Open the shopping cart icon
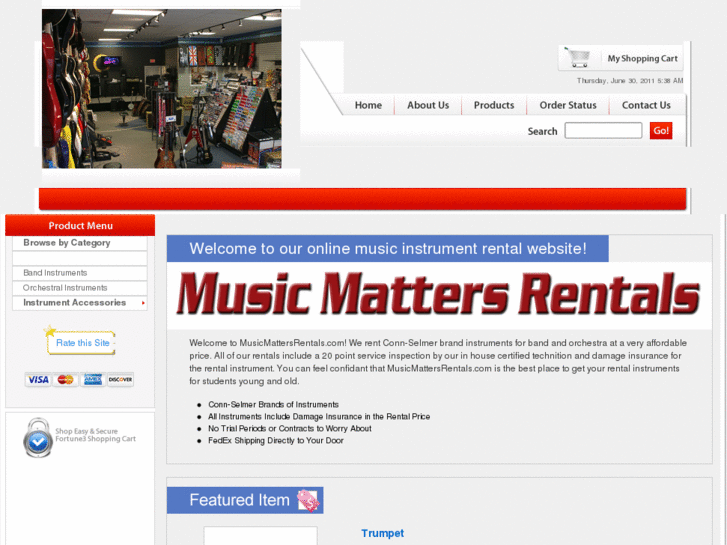727x545 pixels. pos(577,58)
